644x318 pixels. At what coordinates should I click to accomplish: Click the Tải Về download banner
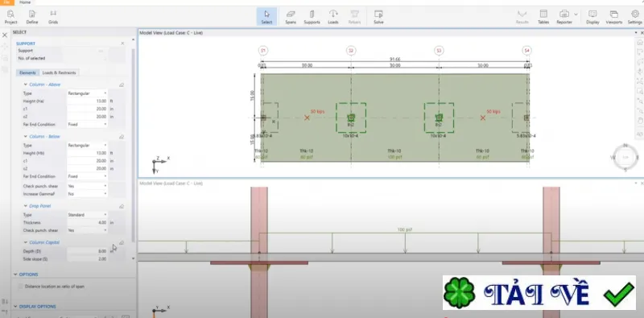[x=539, y=292]
